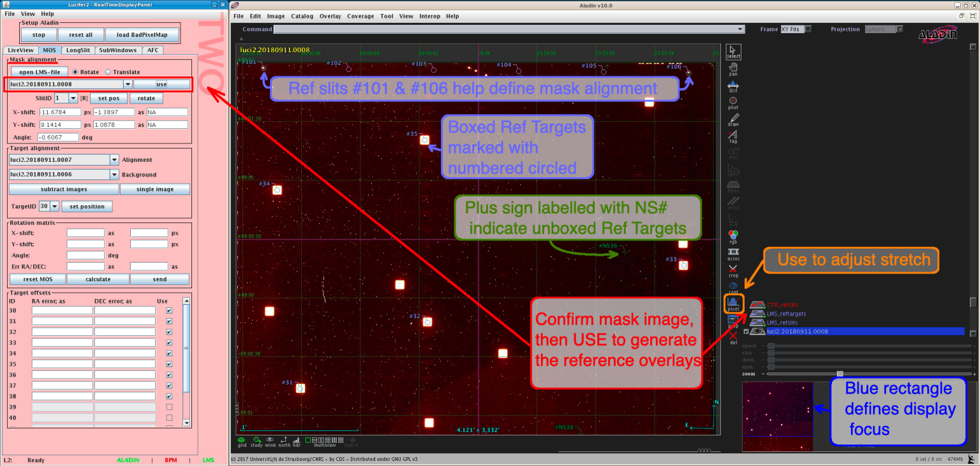Click the eye icon of luci2.20180911.0008 plane

tap(757, 331)
